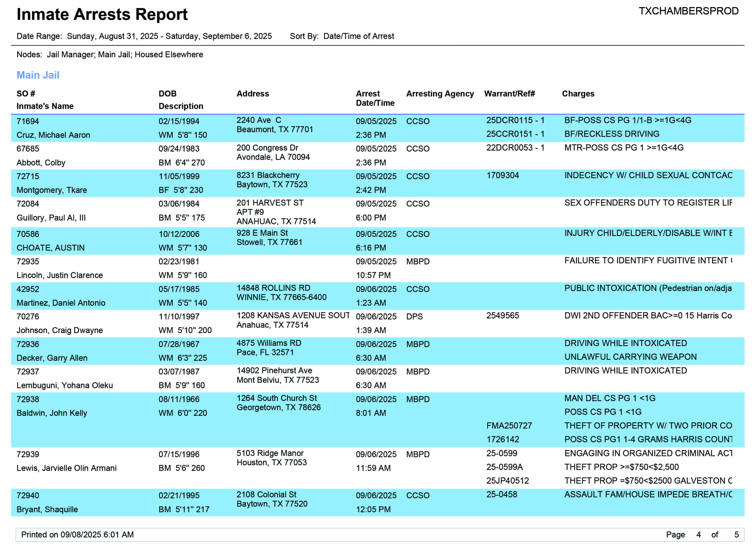Click warrant number 1709304
756x545 pixels.
[x=502, y=175]
